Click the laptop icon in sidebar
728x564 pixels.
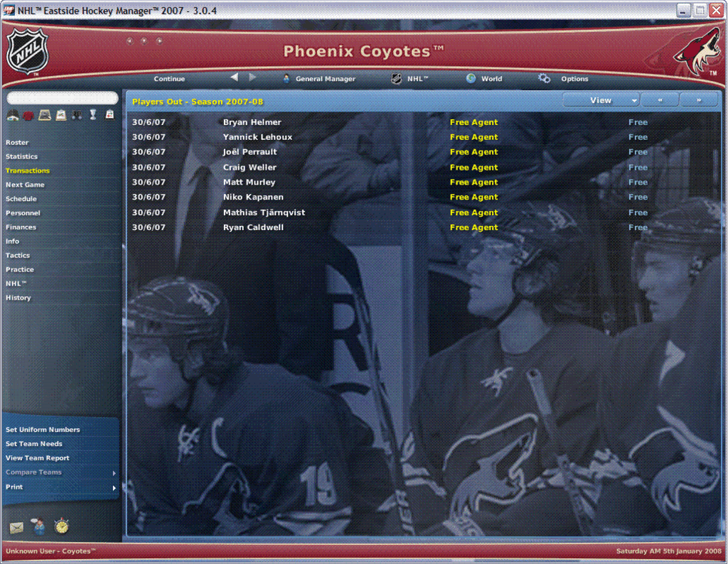coord(45,115)
